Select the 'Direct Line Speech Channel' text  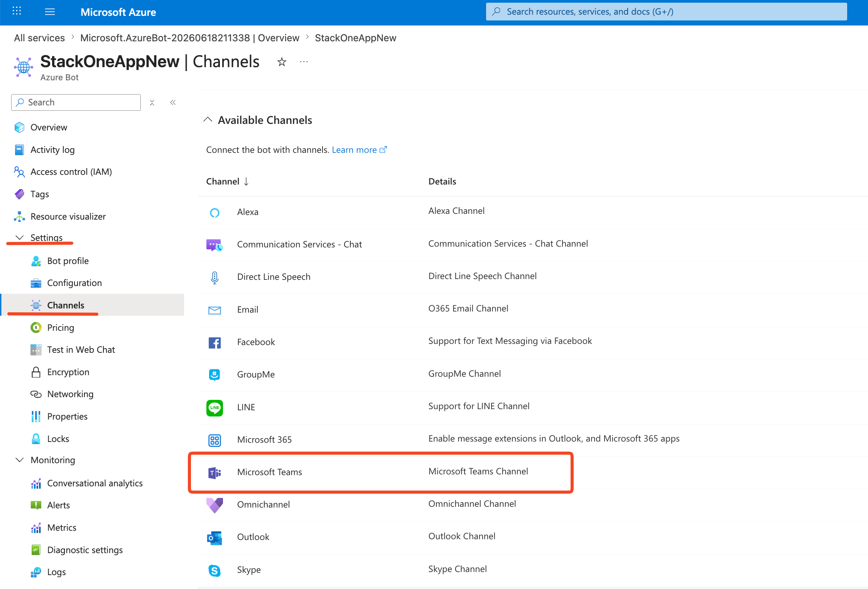[x=483, y=276]
